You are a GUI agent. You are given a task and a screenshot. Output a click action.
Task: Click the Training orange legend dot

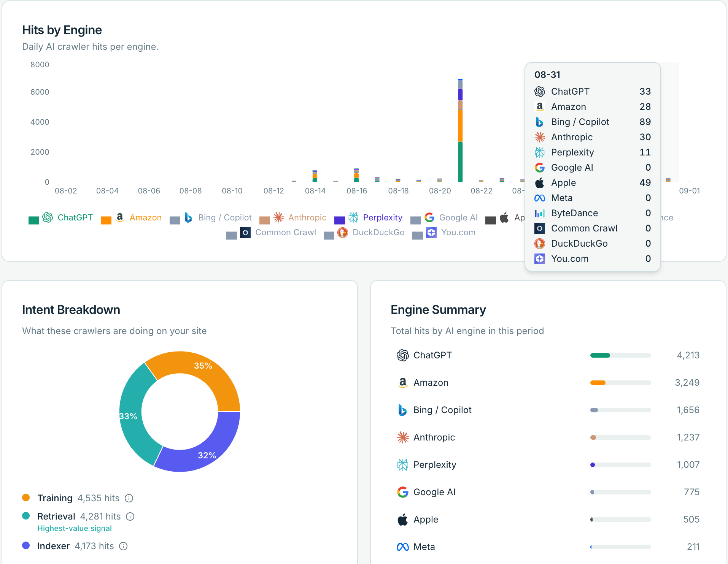[x=26, y=497]
